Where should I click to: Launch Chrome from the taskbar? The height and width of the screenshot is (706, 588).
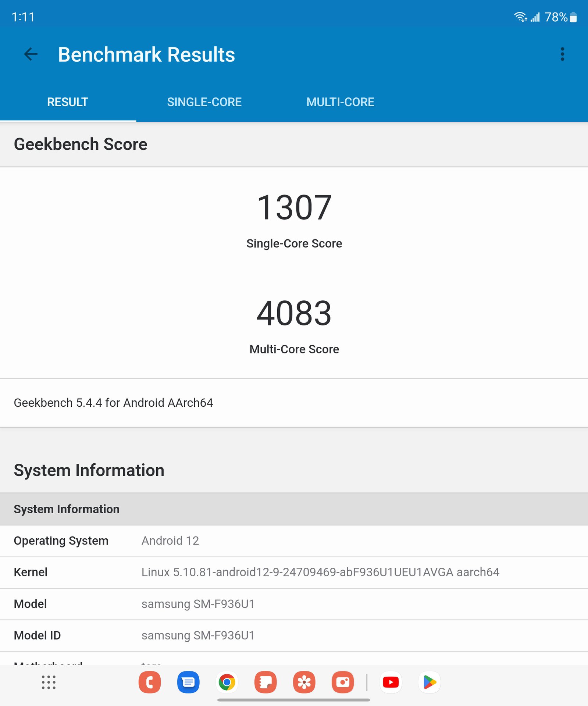[227, 682]
